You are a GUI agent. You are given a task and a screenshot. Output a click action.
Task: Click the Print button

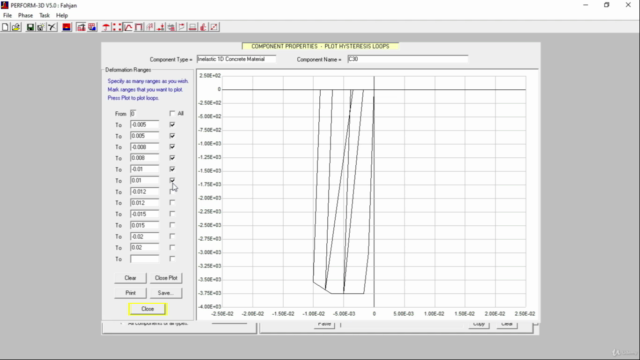tap(130, 293)
